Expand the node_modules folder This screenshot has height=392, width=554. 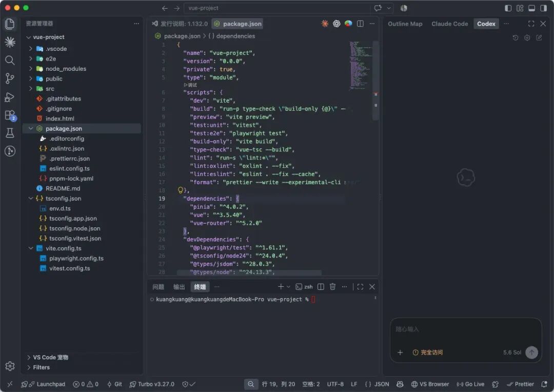[30, 69]
